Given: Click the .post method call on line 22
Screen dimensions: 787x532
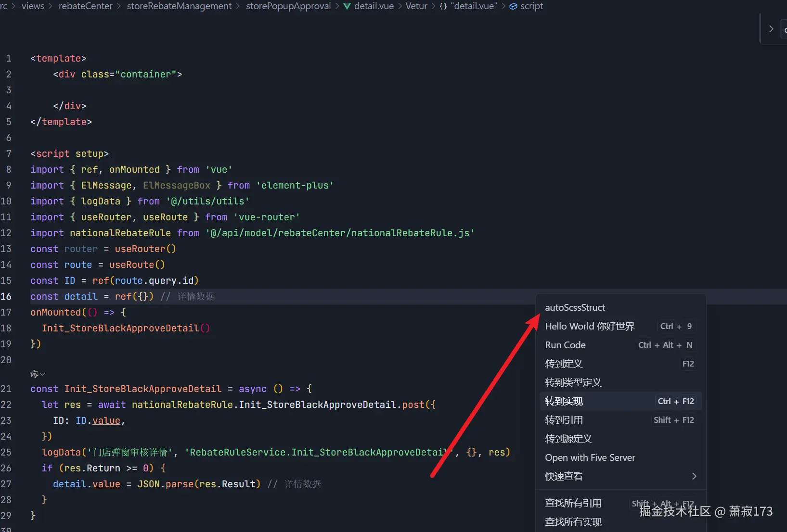Looking at the screenshot, I should point(413,405).
